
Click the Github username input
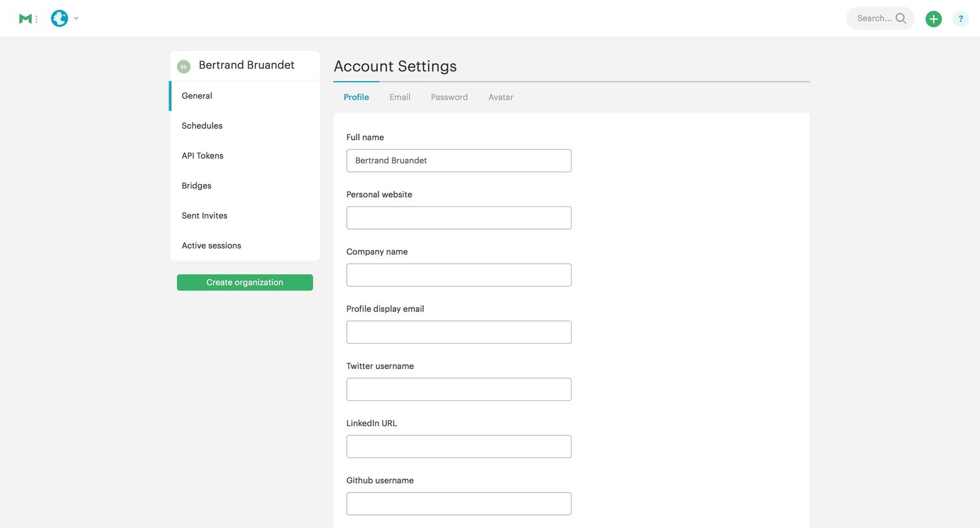[x=459, y=503]
